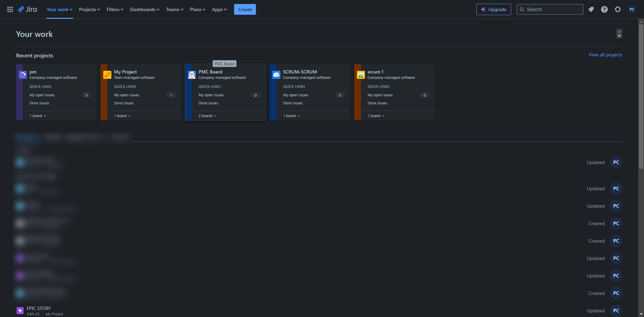Open My Project's Done issues link
Viewport: 644px width, 317px height.
tap(124, 103)
